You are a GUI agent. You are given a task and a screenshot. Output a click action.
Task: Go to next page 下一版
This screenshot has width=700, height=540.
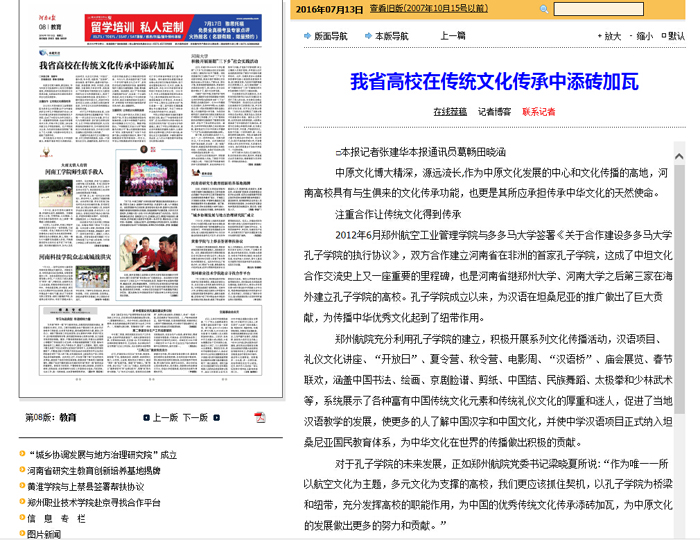click(196, 418)
